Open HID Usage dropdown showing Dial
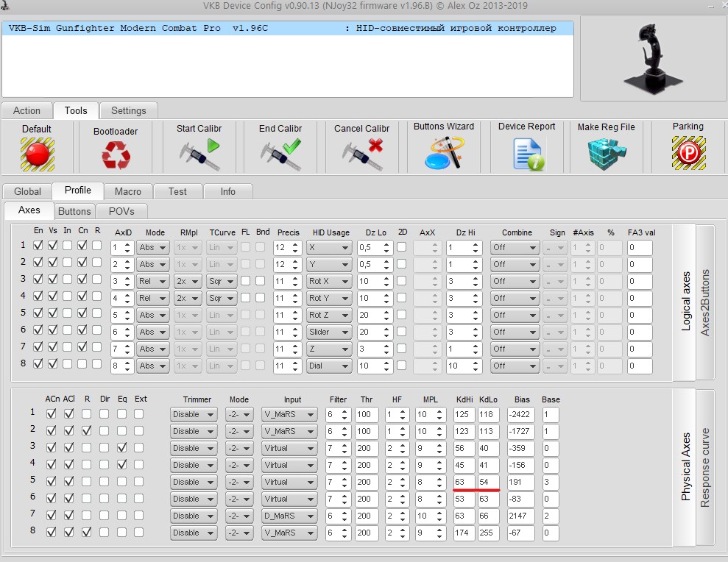Screen dimensions: 728x562 coord(328,366)
